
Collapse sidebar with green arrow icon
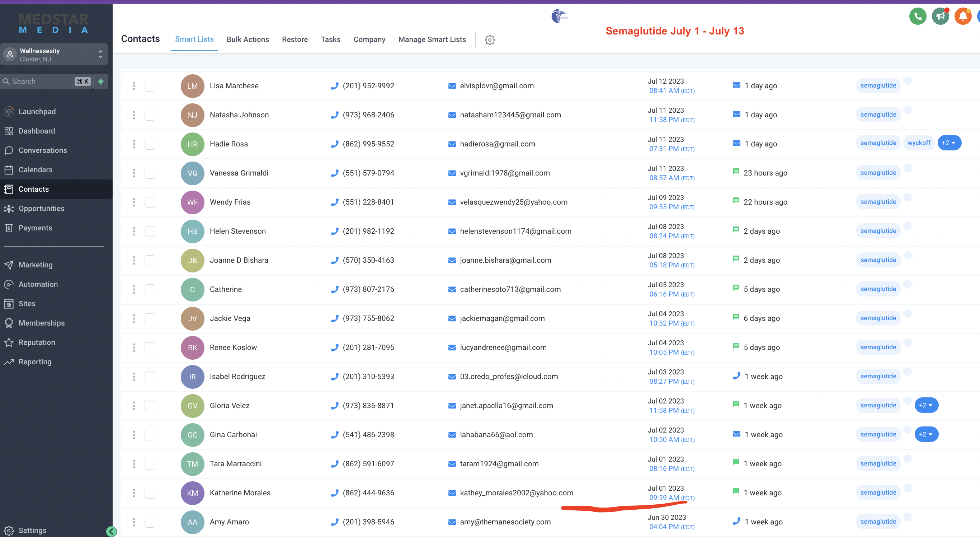tap(112, 531)
